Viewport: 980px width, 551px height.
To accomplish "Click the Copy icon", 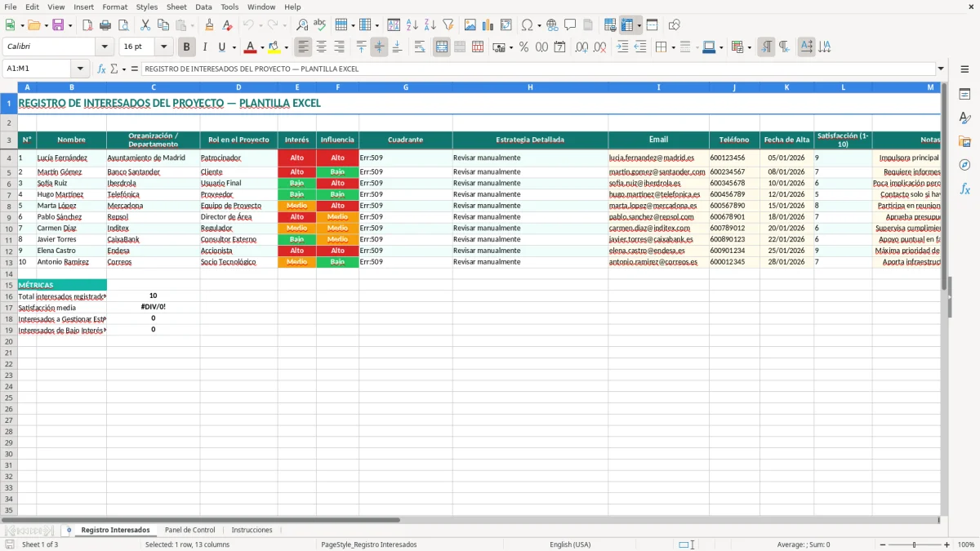I will 163,25.
